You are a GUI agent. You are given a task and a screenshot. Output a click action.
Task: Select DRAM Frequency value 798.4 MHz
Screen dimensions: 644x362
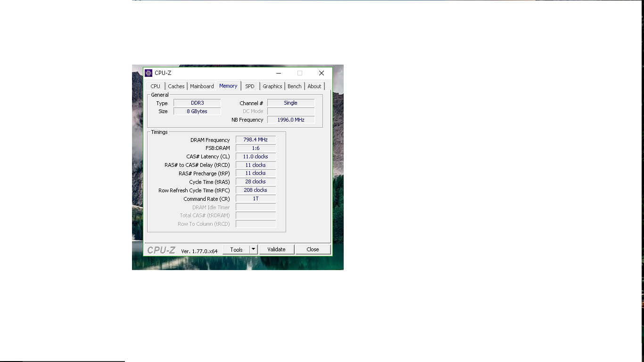(256, 140)
